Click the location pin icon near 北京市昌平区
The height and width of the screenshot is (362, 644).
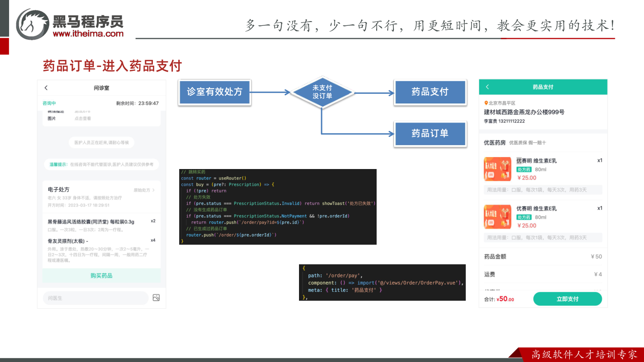(x=486, y=103)
